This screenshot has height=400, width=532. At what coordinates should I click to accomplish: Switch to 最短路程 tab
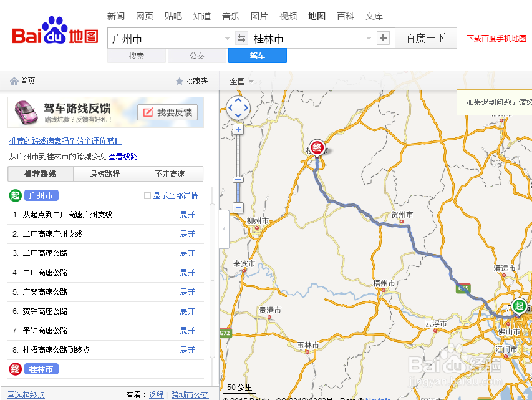click(x=105, y=174)
